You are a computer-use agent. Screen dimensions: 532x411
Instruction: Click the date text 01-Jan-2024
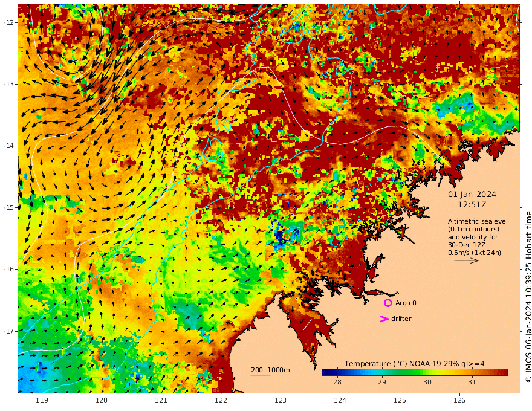472,195
